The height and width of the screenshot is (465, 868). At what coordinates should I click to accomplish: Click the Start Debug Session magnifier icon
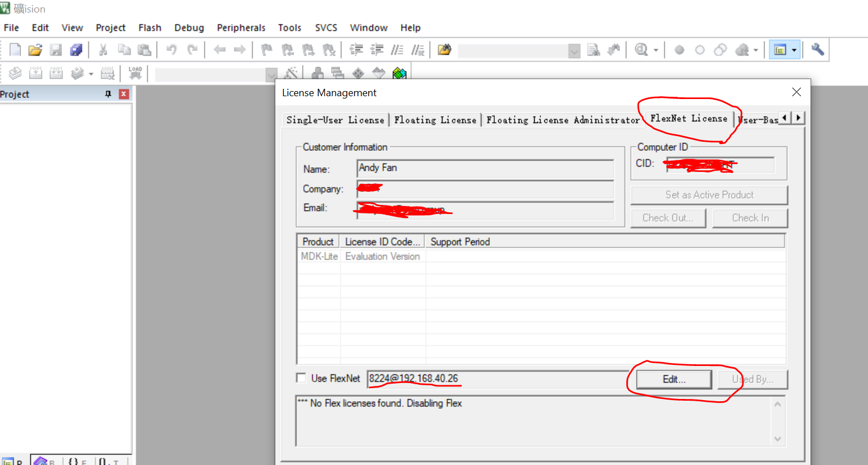(642, 50)
